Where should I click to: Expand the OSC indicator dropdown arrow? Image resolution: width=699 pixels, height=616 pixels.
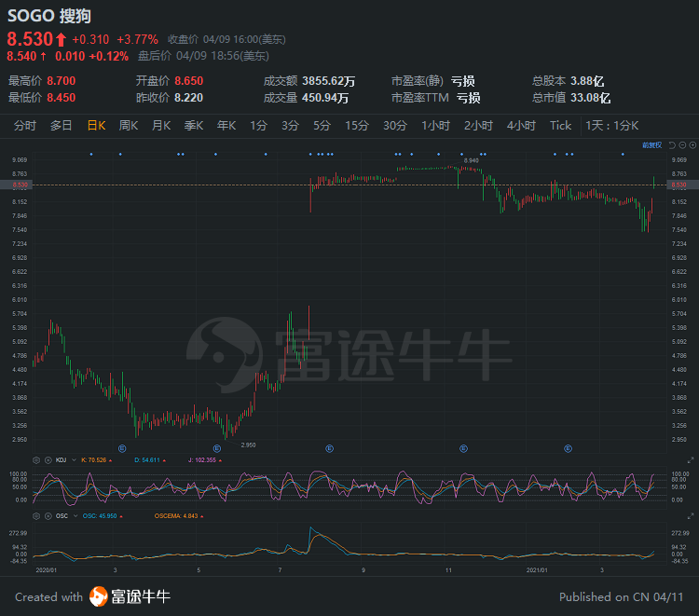75,515
